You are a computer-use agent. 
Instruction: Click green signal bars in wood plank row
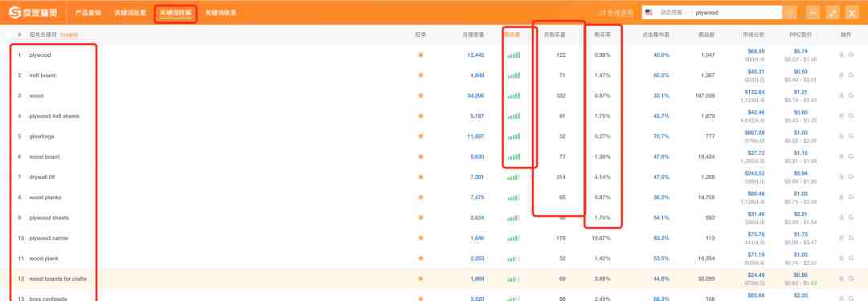514,258
